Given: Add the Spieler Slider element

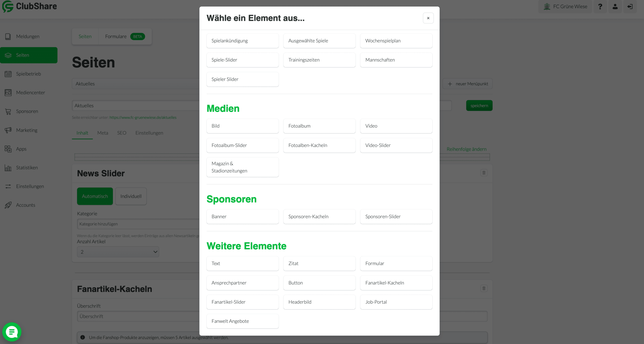Looking at the screenshot, I should 243,79.
